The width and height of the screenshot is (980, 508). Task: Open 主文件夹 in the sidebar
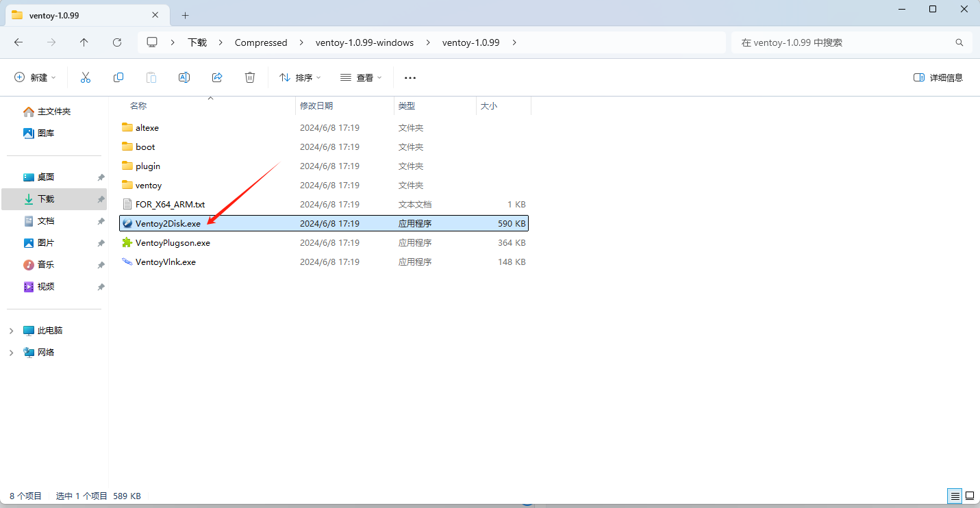(53, 111)
